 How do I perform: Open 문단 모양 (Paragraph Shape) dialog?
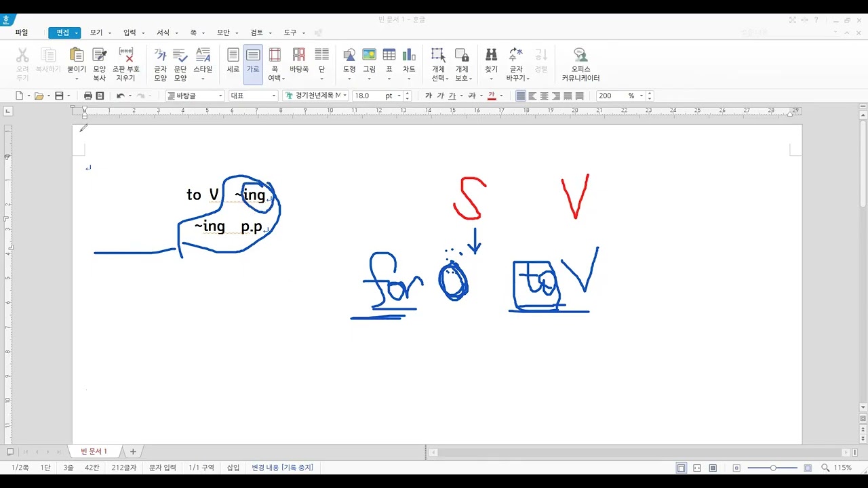click(180, 64)
